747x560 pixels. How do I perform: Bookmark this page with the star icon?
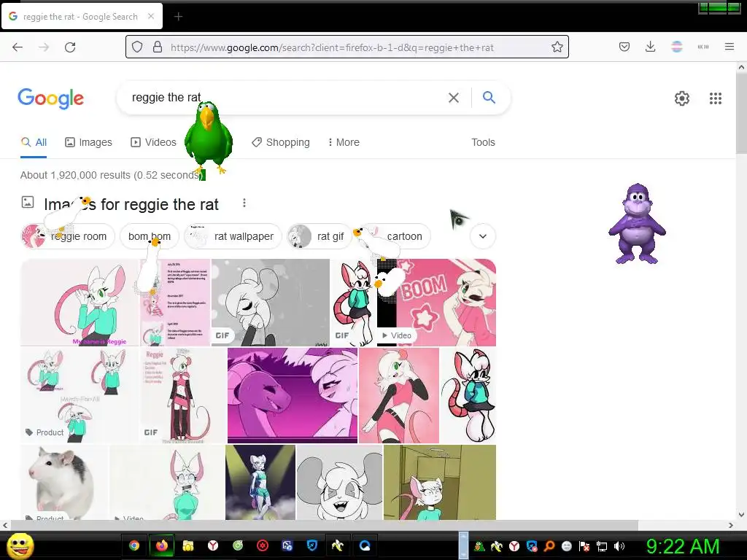pyautogui.click(x=557, y=47)
